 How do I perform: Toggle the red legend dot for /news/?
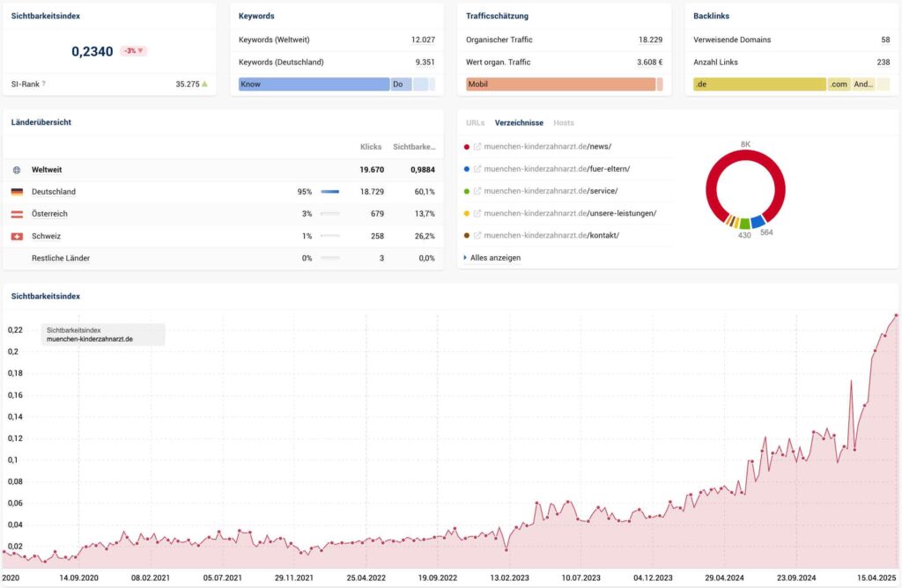(x=467, y=146)
